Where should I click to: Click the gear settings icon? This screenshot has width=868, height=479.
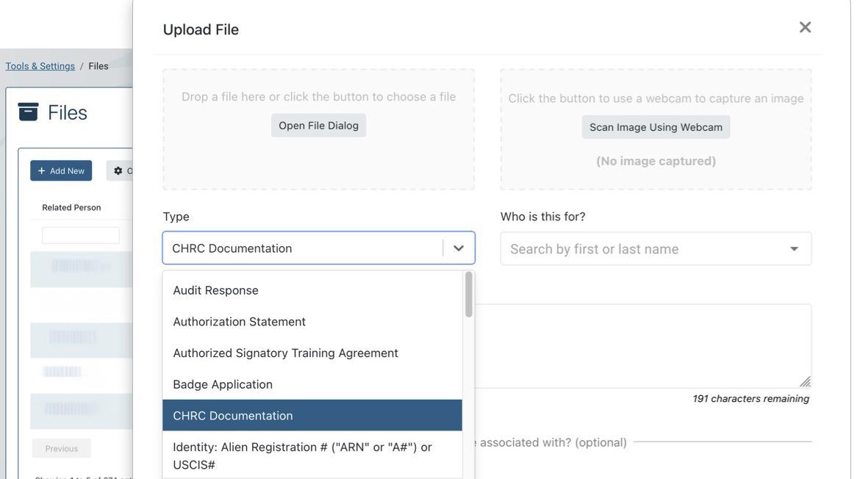pos(118,170)
